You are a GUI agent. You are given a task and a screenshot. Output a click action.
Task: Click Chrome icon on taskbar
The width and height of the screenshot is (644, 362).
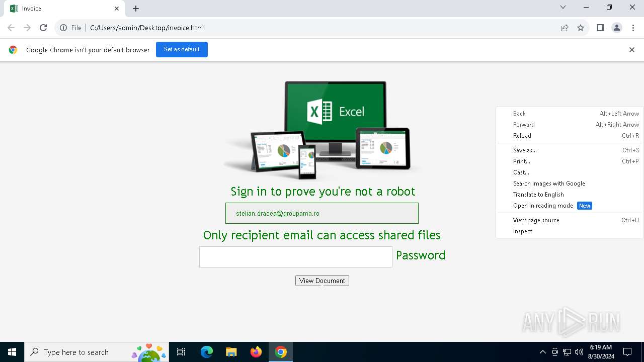tap(281, 352)
